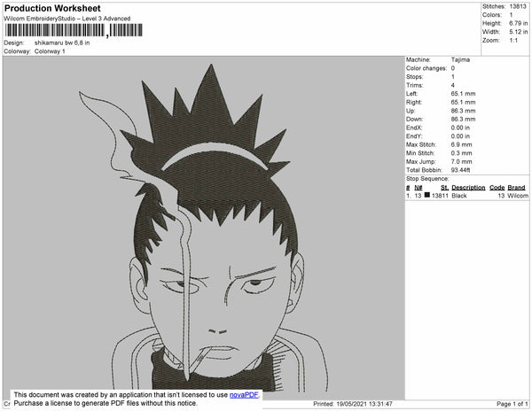Select Left value 65.1 mm
The height and width of the screenshot is (411, 532).
[463, 94]
